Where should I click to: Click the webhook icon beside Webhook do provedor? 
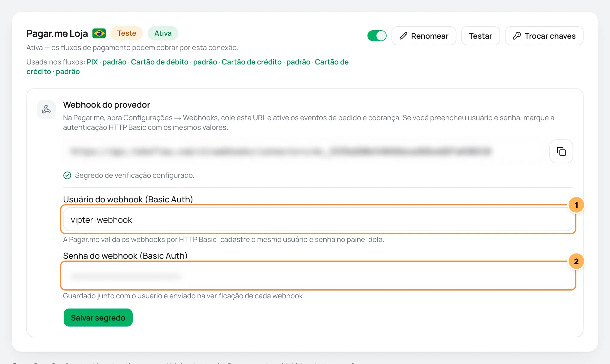click(x=46, y=109)
